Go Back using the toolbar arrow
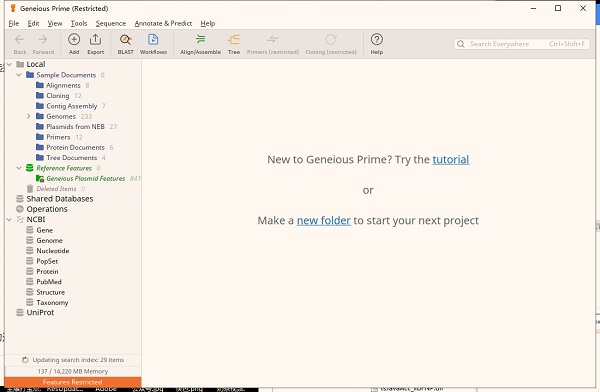The height and width of the screenshot is (392, 600). point(20,44)
